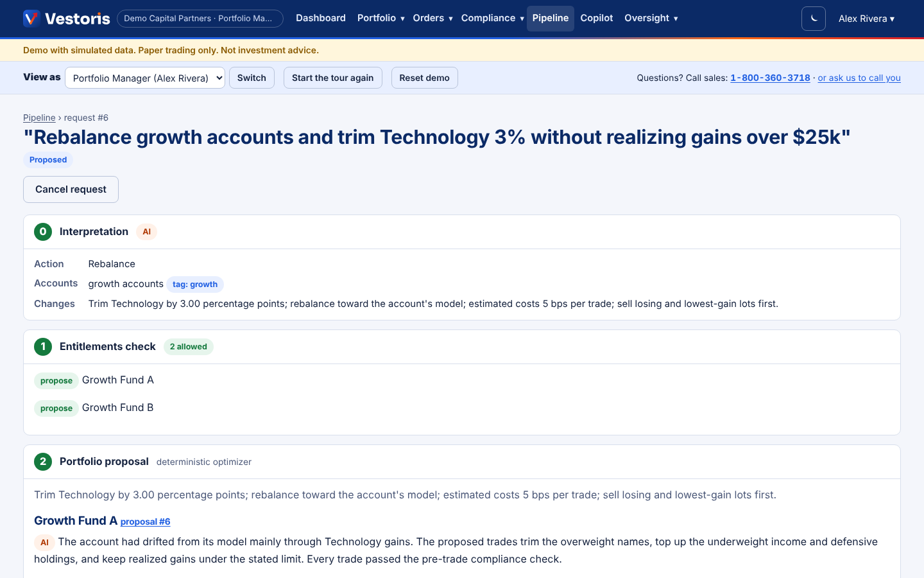Click the Growth Fund A heading

(x=76, y=521)
